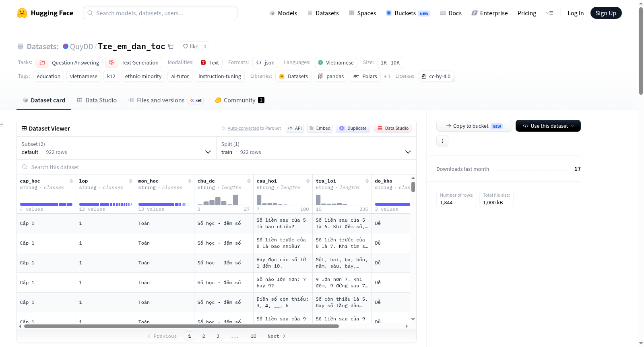The width and height of the screenshot is (644, 347).
Task: Click the table vertical scrollbar thumb
Action: pos(413,187)
